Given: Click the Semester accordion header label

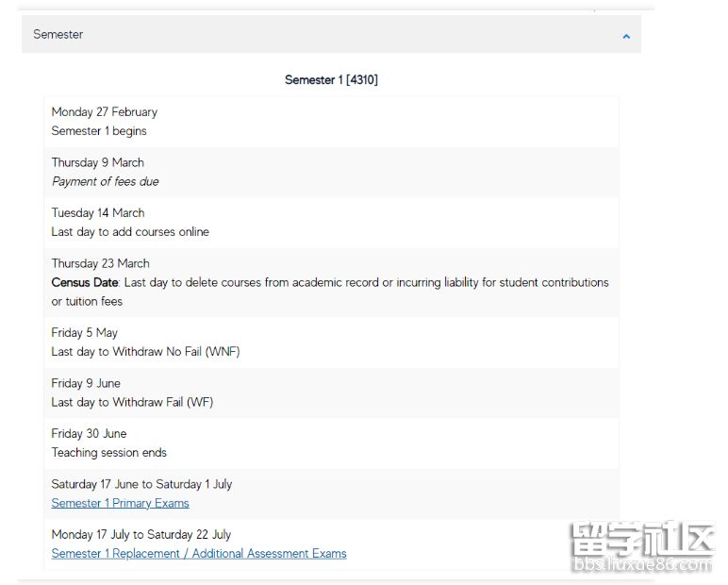Looking at the screenshot, I should [x=58, y=34].
